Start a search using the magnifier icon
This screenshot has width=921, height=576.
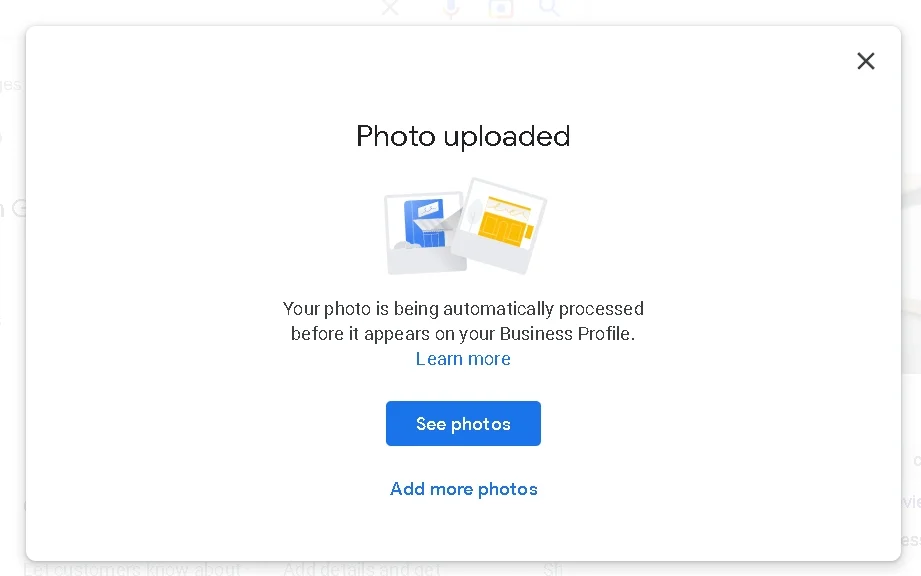pyautogui.click(x=549, y=9)
